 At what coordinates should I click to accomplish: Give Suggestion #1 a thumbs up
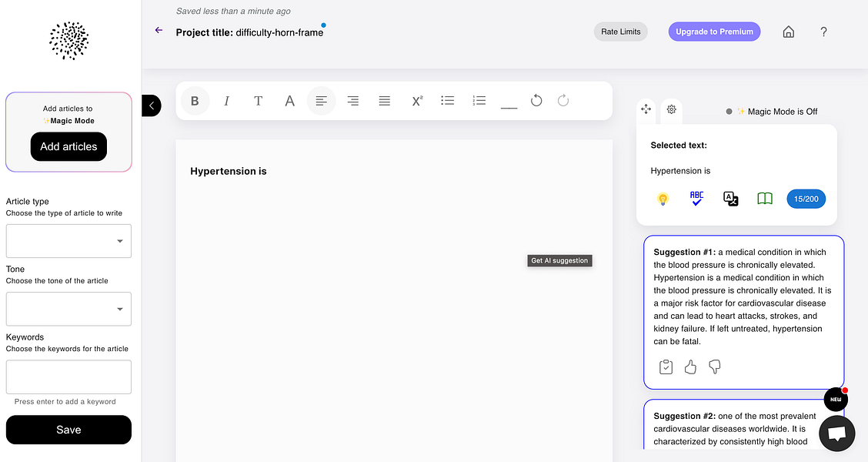click(x=689, y=367)
